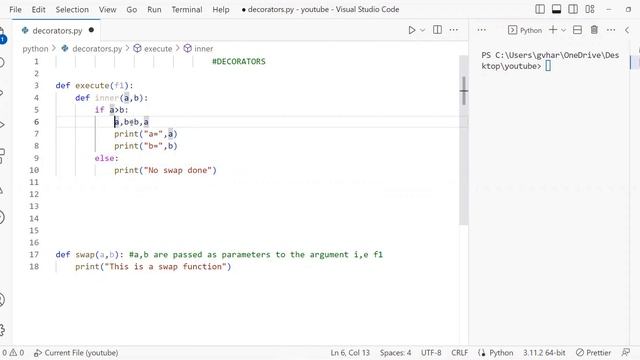Click the 'else:' keyword line
The height and width of the screenshot is (360, 640).
[x=107, y=158]
